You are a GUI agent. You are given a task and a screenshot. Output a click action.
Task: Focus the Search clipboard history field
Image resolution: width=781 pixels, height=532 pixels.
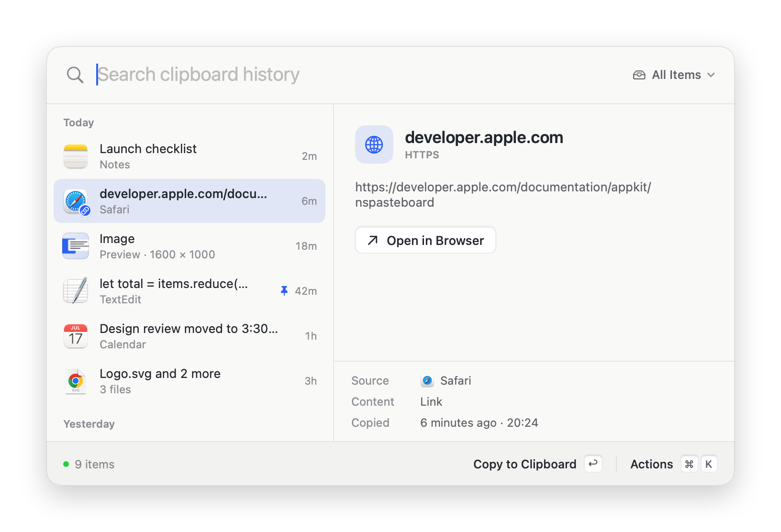354,75
